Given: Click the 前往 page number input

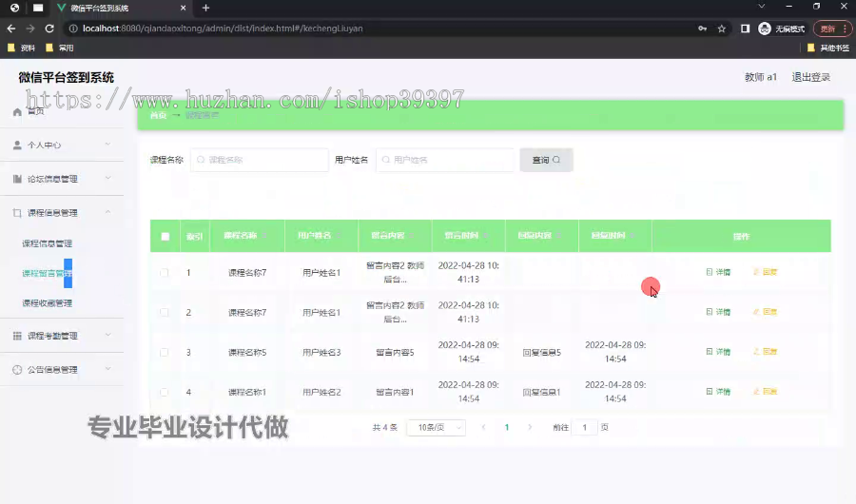Looking at the screenshot, I should (584, 428).
